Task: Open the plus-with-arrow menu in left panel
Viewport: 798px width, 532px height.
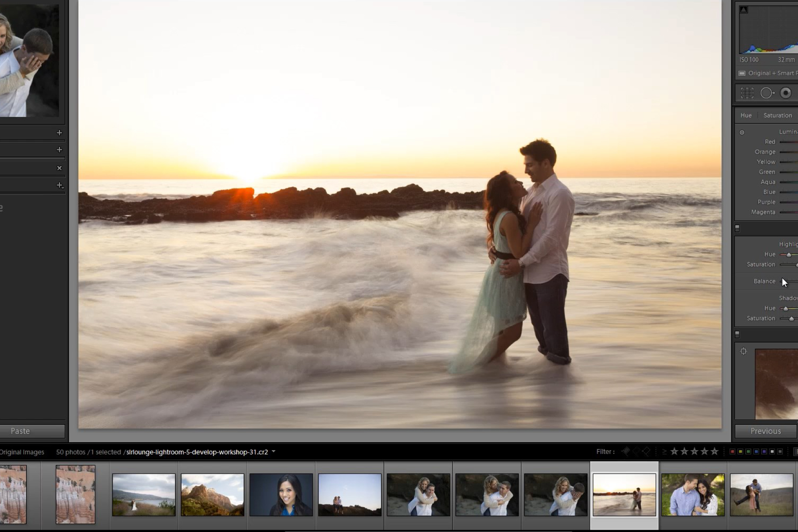Action: click(60, 185)
